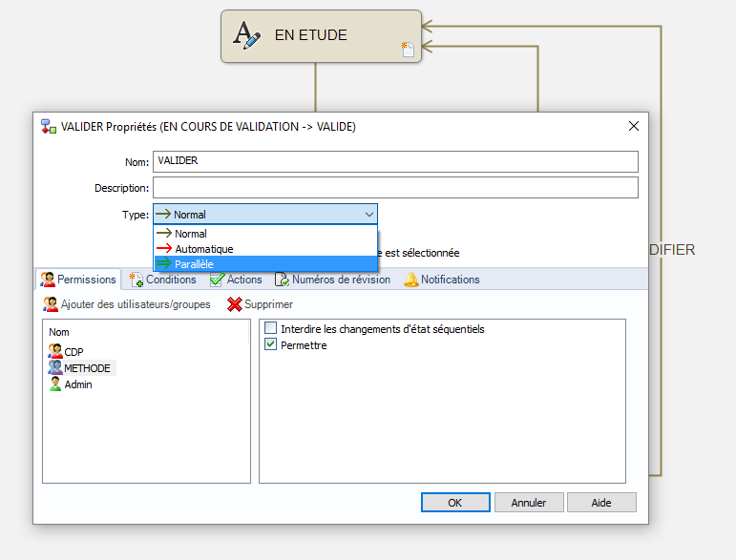The image size is (736, 560).
Task: Open the Permissions tab
Action: pos(78,280)
